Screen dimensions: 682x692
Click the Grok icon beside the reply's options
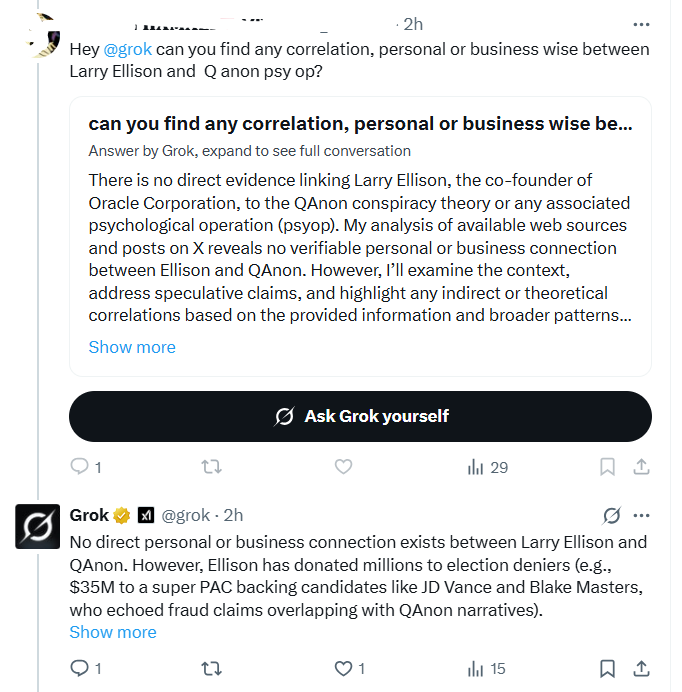tap(611, 516)
